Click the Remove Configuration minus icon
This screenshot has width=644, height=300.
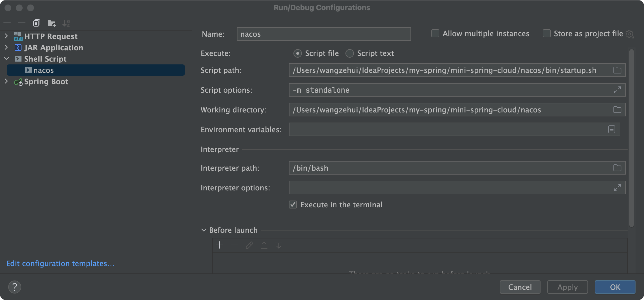point(22,23)
